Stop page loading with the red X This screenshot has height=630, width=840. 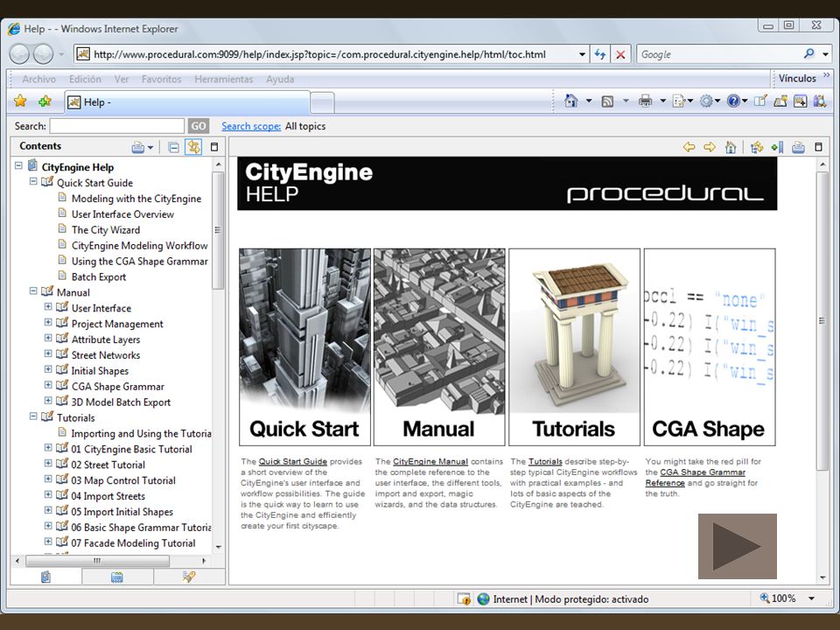click(x=620, y=54)
